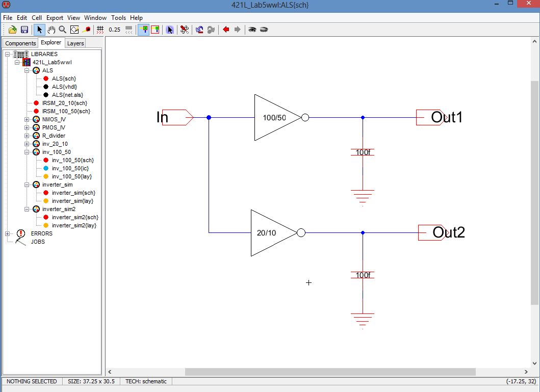Click the Open Library folder icon
The width and height of the screenshot is (540, 392).
pos(13,30)
